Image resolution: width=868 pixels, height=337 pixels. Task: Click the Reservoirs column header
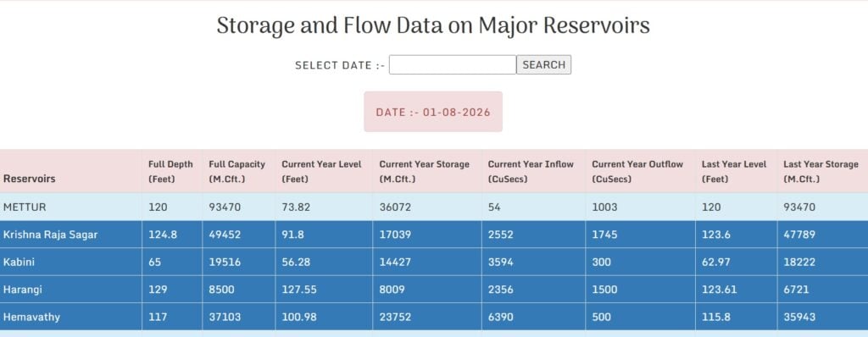[30, 179]
